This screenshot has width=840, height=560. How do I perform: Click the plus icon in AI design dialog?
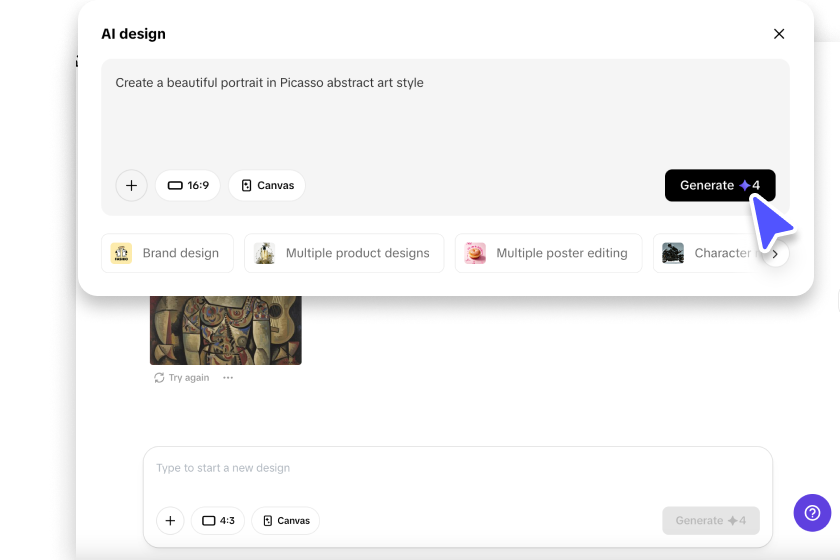click(x=131, y=185)
